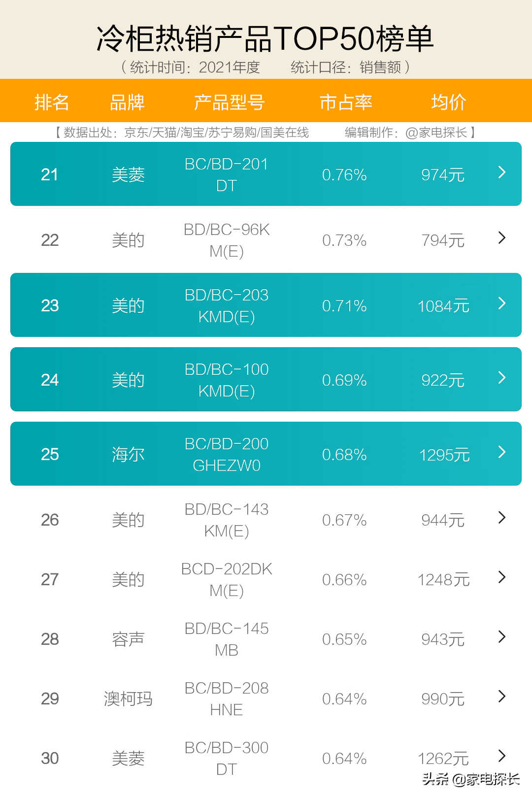This screenshot has width=532, height=798.
Task: Tap the arrow on rank 24 row
Action: point(502,378)
